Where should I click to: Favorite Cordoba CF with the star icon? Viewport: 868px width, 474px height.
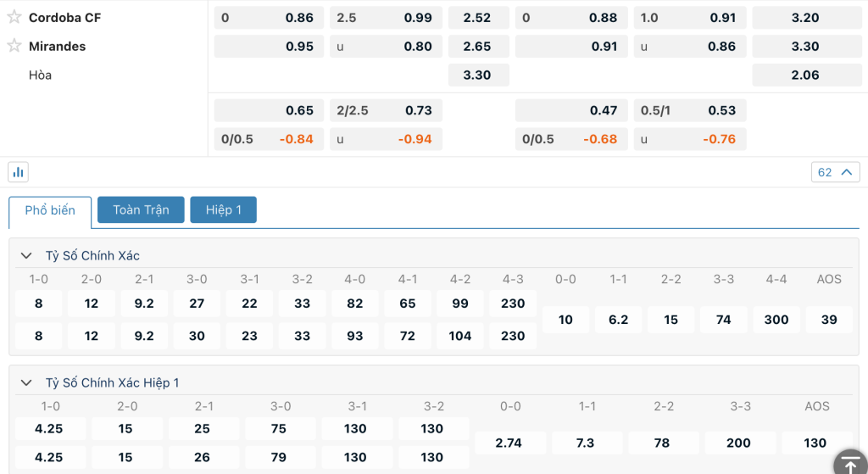pos(14,17)
